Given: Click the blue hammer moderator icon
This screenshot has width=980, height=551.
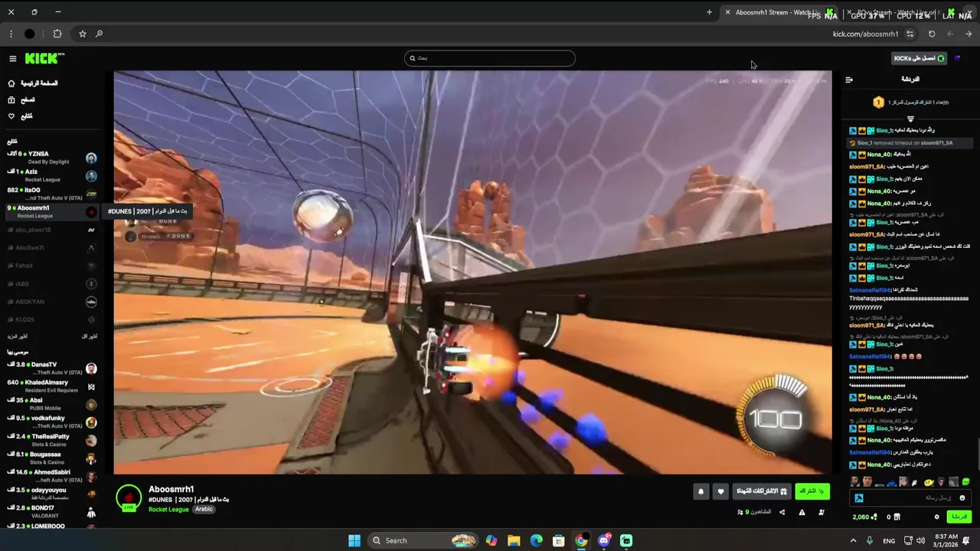Looking at the screenshot, I should [859, 498].
